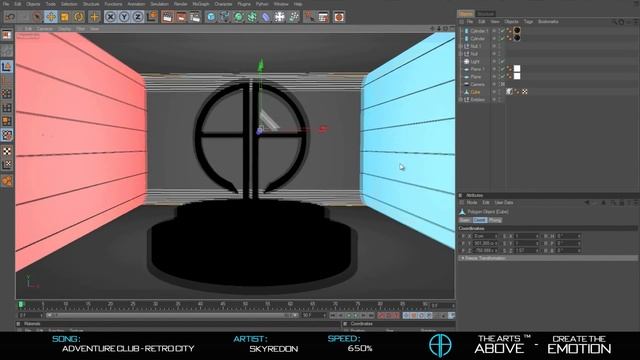This screenshot has width=640, height=360.
Task: Toggle the green enable checkmark for Light
Action: (x=502, y=62)
